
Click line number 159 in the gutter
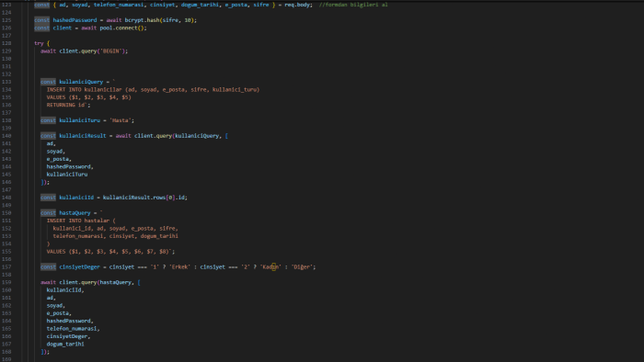point(6,282)
